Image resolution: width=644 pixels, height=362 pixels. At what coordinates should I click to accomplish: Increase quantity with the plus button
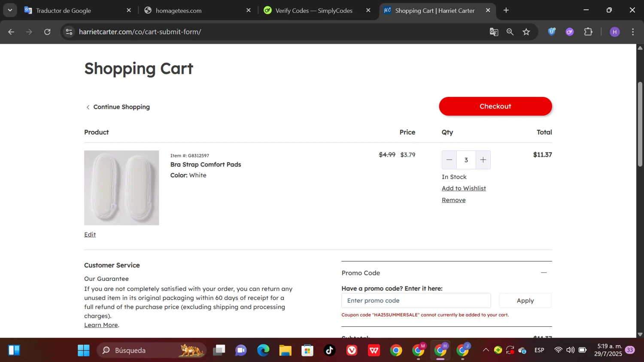[x=483, y=160]
